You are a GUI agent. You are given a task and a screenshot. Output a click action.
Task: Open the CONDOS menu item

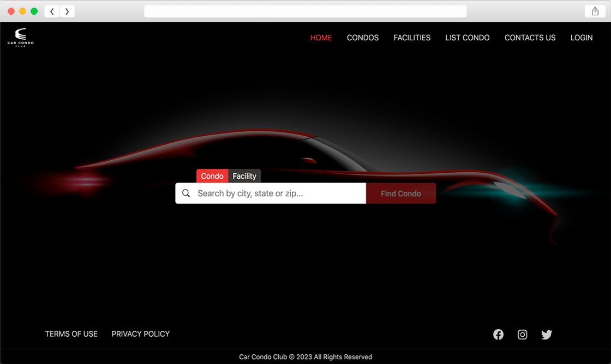(x=363, y=38)
